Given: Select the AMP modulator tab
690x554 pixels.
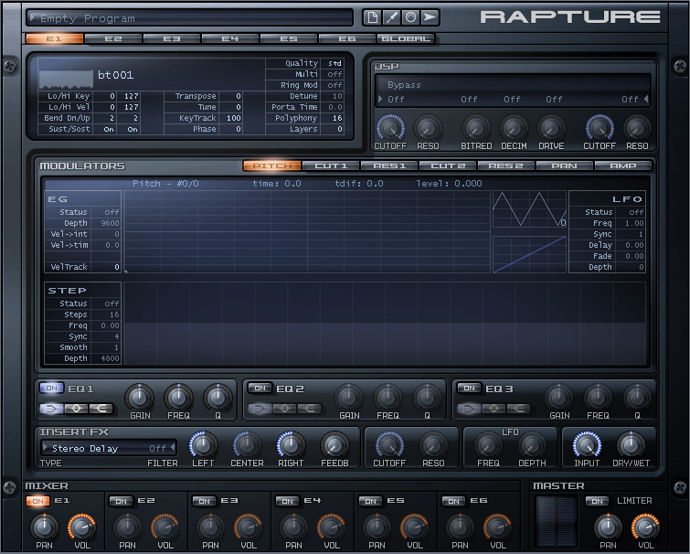Looking at the screenshot, I should (623, 166).
